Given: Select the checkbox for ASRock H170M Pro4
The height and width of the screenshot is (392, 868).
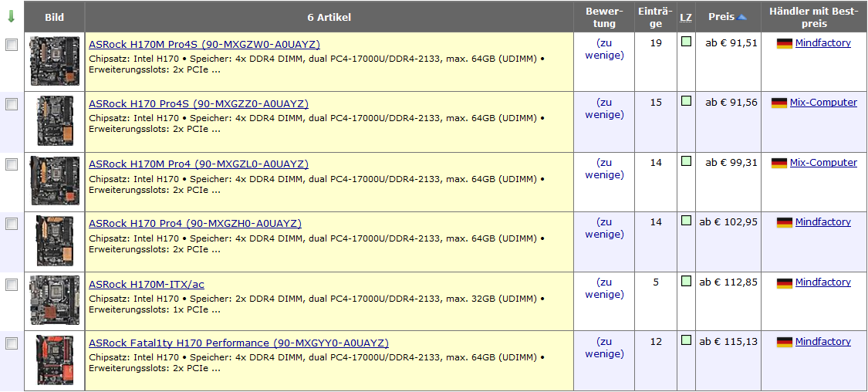Looking at the screenshot, I should [12, 164].
